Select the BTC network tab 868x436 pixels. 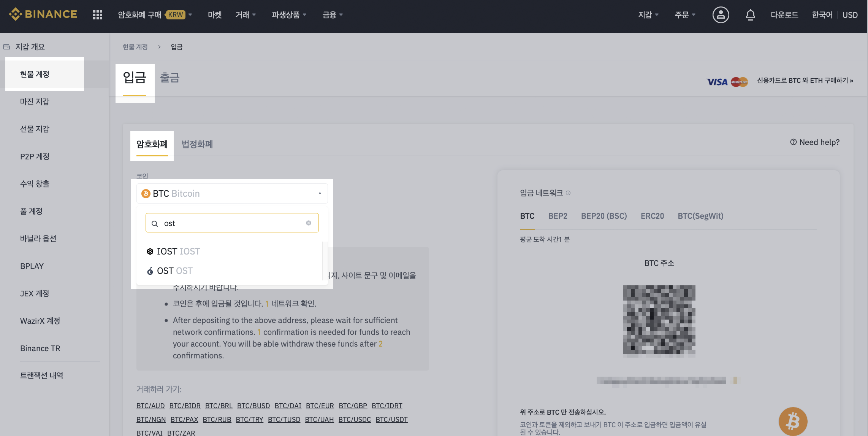527,216
